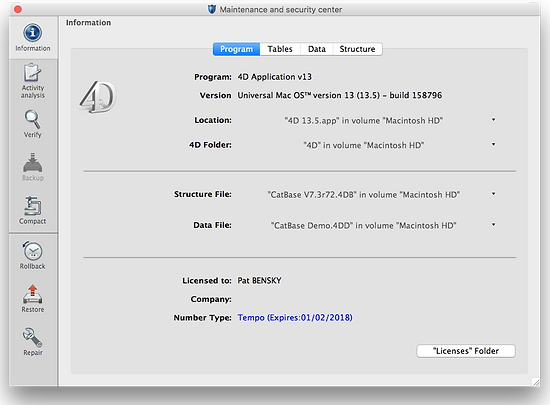This screenshot has height=405, width=550.
Task: Click the Pat BENSKY licensee name
Action: click(259, 281)
